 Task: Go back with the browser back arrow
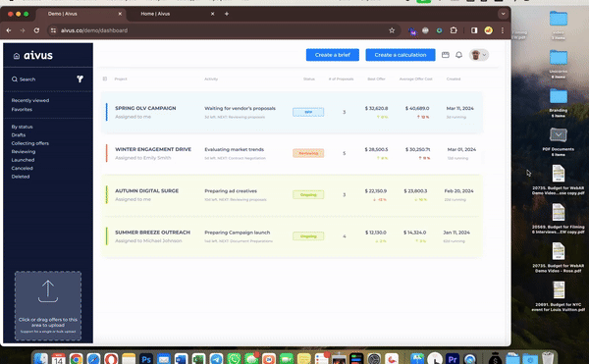tap(9, 30)
